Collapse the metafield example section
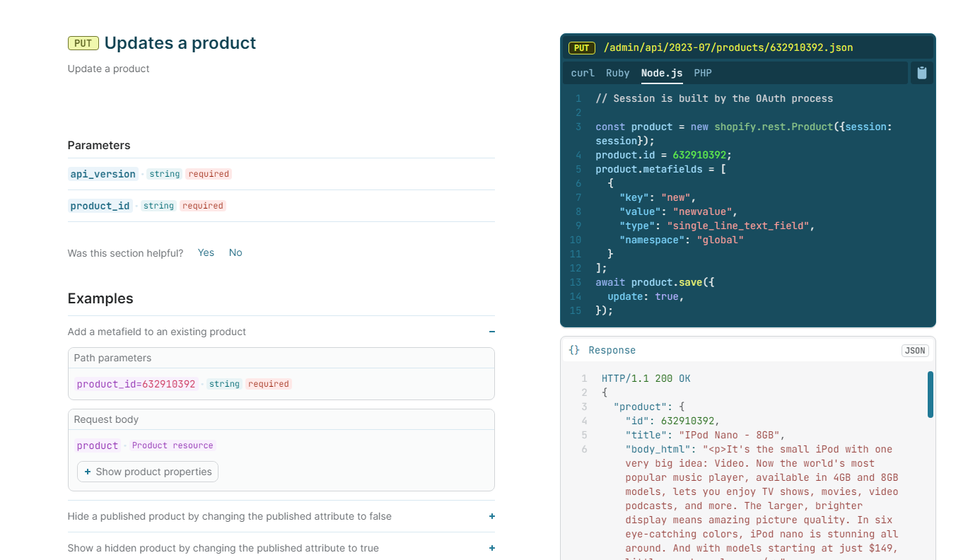This screenshot has width=968, height=560. (x=491, y=331)
